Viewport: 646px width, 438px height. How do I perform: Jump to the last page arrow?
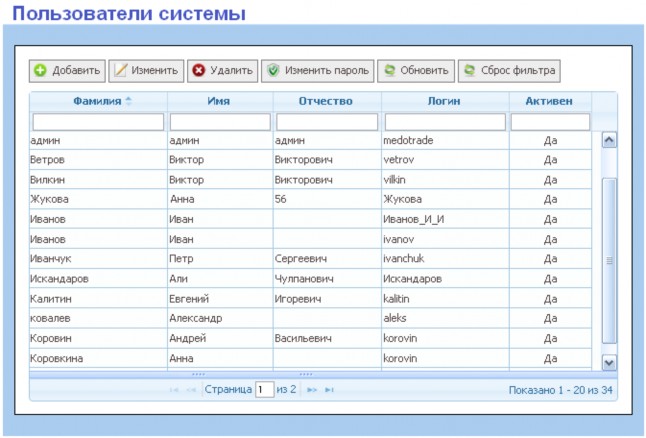pos(329,389)
